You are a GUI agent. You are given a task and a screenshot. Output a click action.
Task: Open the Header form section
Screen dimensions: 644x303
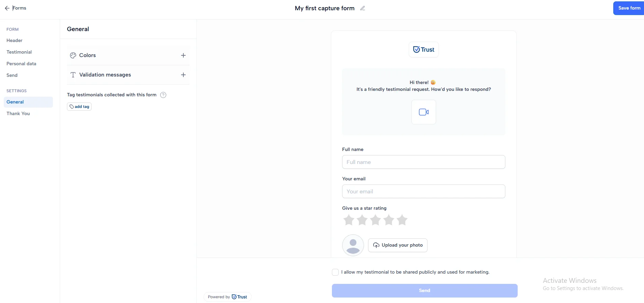point(14,40)
